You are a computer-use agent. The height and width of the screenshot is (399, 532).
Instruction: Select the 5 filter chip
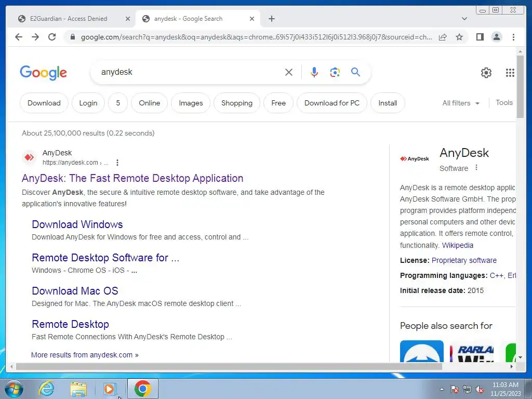coord(118,103)
